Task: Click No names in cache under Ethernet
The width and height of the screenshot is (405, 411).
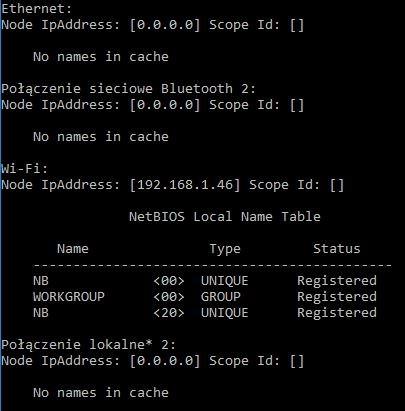Action: coord(101,57)
